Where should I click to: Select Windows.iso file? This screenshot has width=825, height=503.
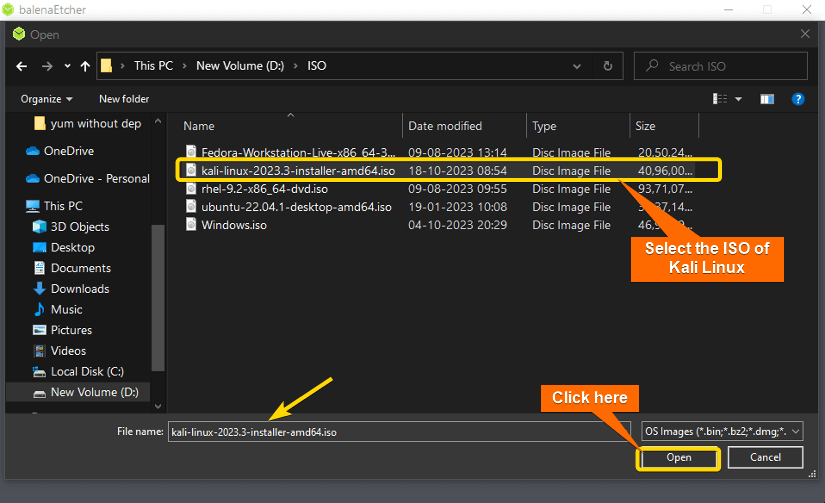(234, 225)
